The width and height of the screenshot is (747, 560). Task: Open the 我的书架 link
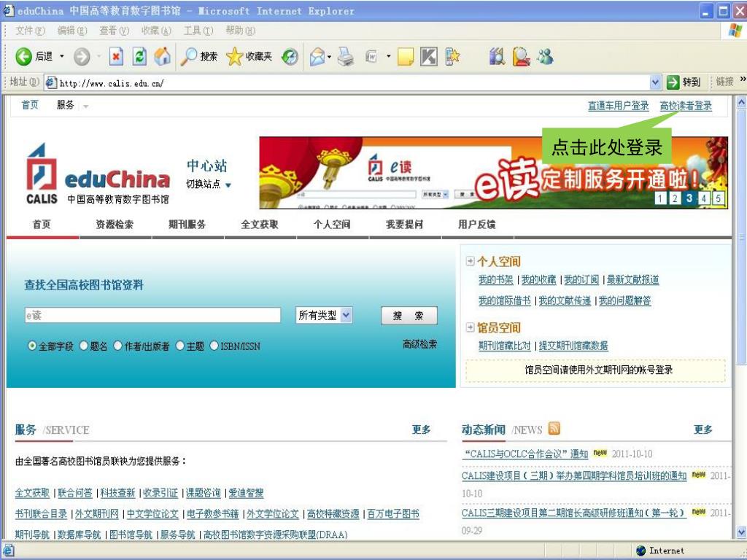click(x=496, y=279)
